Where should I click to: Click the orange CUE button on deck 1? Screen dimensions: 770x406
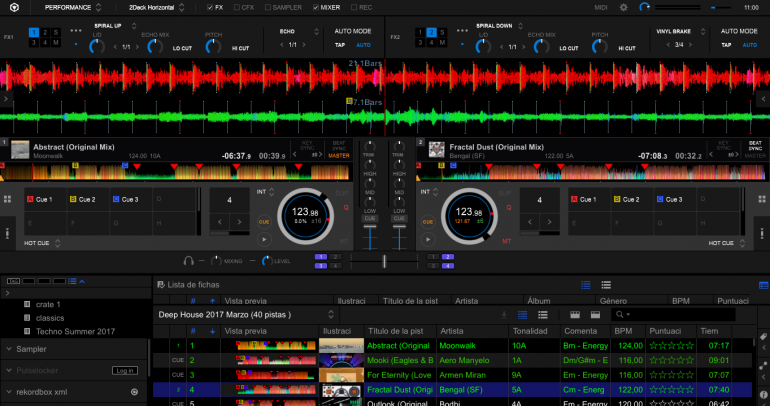coord(264,222)
